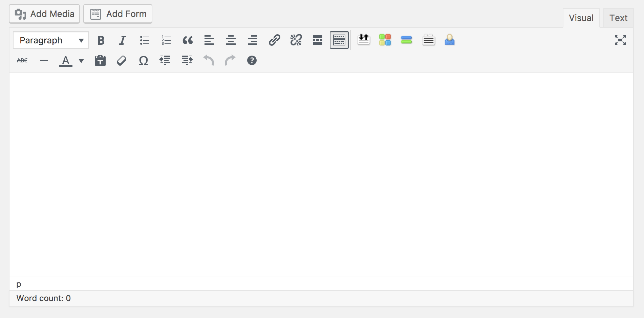644x318 pixels.
Task: Enter distraction-free fullscreen mode
Action: (x=620, y=40)
